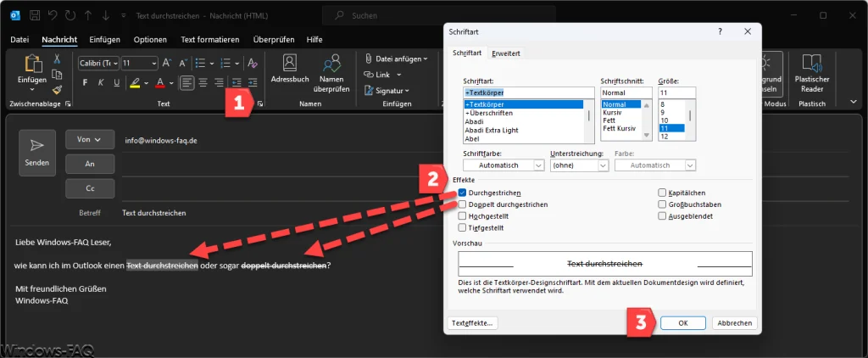
Task: Go to previous item with up arrow
Action: (x=90, y=15)
